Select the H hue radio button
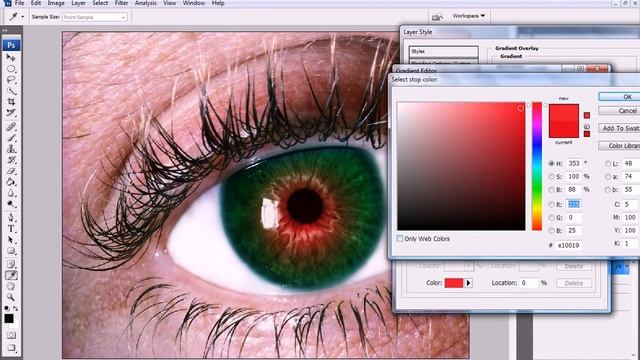Screen dimensions: 640x360 click(x=551, y=163)
